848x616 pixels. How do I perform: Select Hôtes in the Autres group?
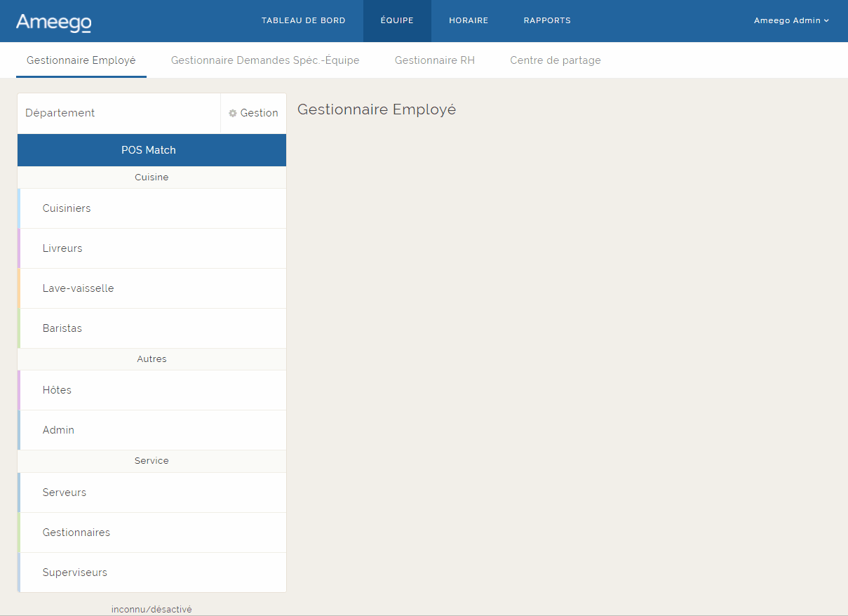click(x=57, y=390)
